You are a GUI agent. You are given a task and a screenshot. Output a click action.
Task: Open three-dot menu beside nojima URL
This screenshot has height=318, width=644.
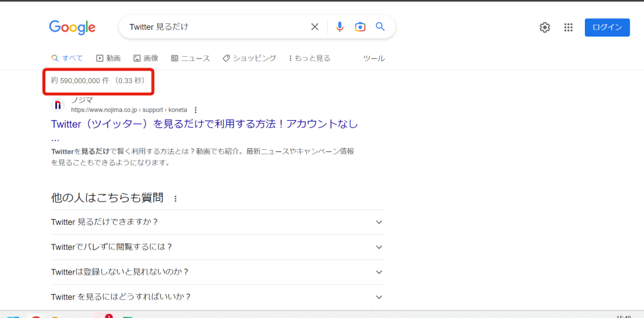tap(196, 110)
